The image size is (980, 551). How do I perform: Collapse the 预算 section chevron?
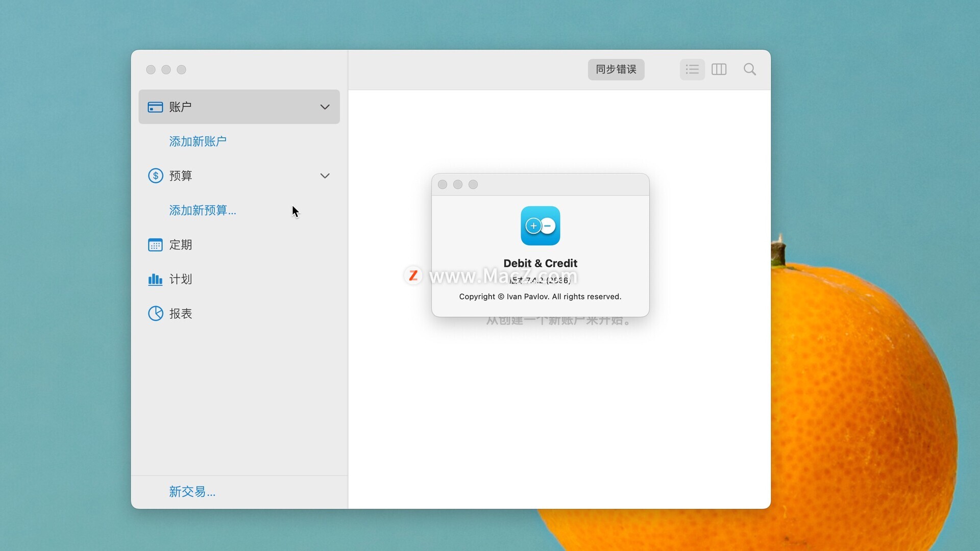click(x=325, y=176)
